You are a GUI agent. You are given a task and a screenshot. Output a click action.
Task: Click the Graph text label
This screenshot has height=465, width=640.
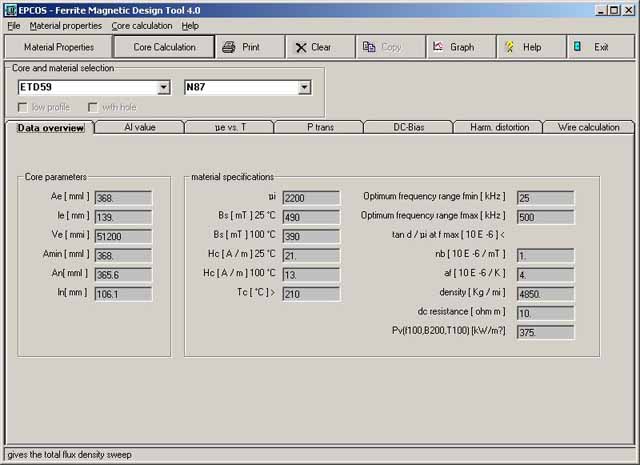pyautogui.click(x=462, y=47)
